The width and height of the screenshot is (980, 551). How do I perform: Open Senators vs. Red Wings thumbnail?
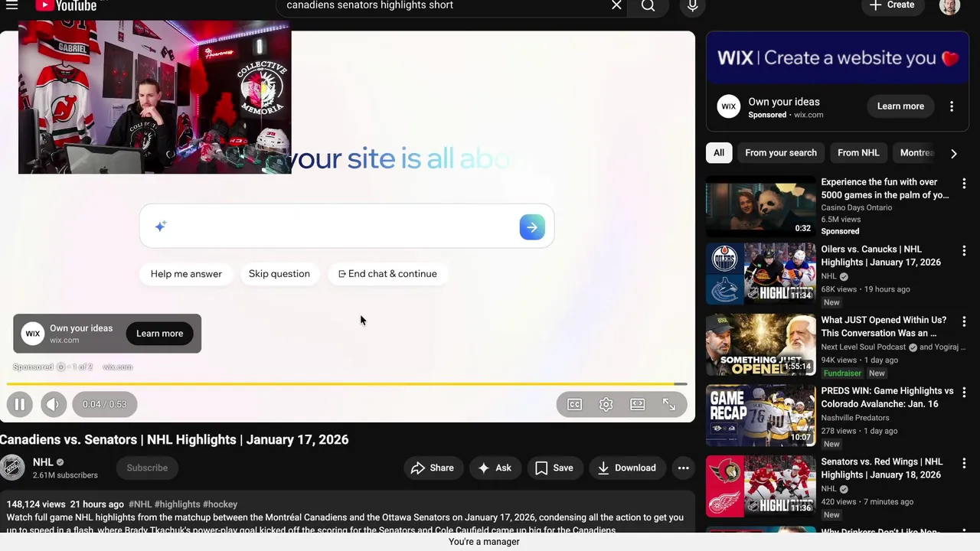pos(761,486)
